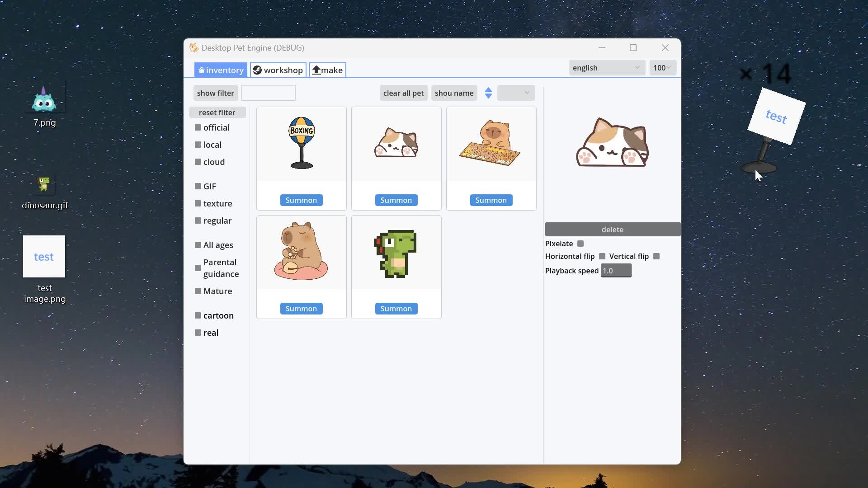Select the green pixel dinosaur pet
Viewport: 868px width, 488px height.
[x=396, y=253]
